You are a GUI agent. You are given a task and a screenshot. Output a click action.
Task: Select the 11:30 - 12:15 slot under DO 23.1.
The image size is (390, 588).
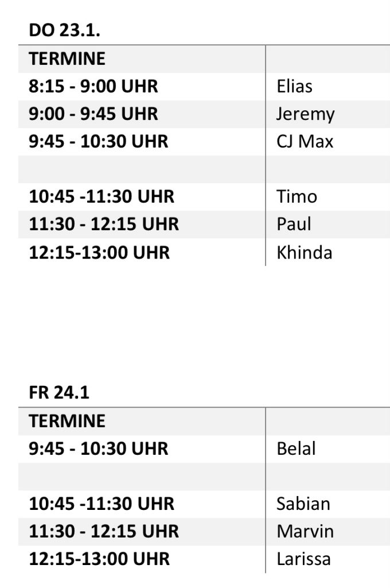pos(104,225)
